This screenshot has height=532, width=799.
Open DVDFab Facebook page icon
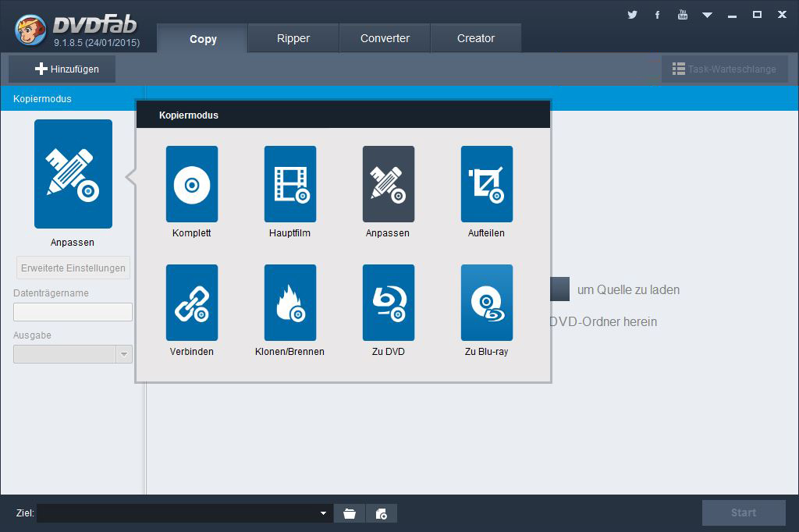tap(657, 15)
